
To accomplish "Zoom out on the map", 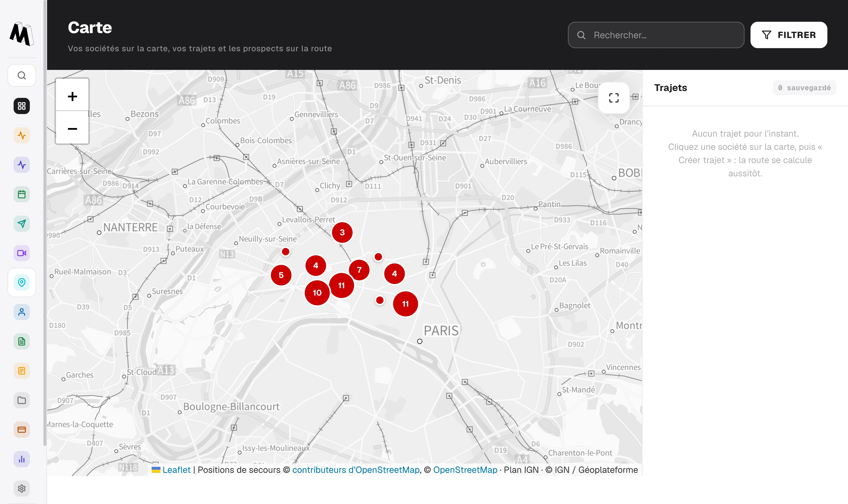I will click(72, 128).
